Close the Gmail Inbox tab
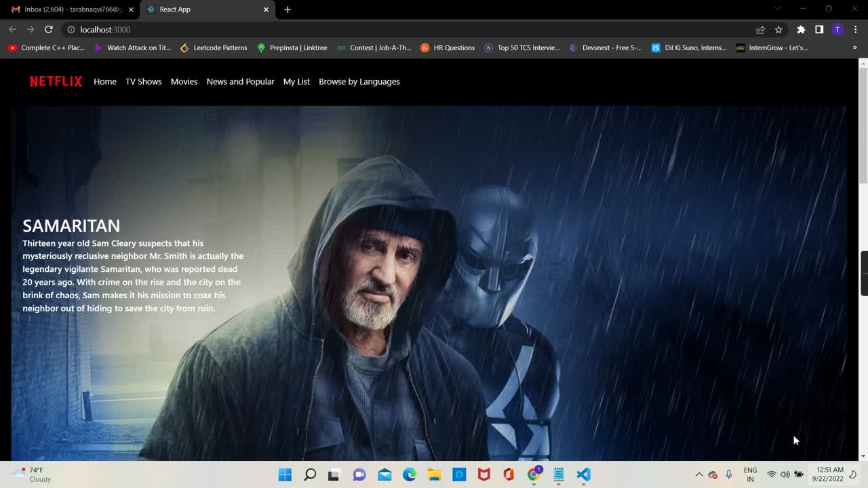The height and width of the screenshot is (488, 868). [131, 9]
